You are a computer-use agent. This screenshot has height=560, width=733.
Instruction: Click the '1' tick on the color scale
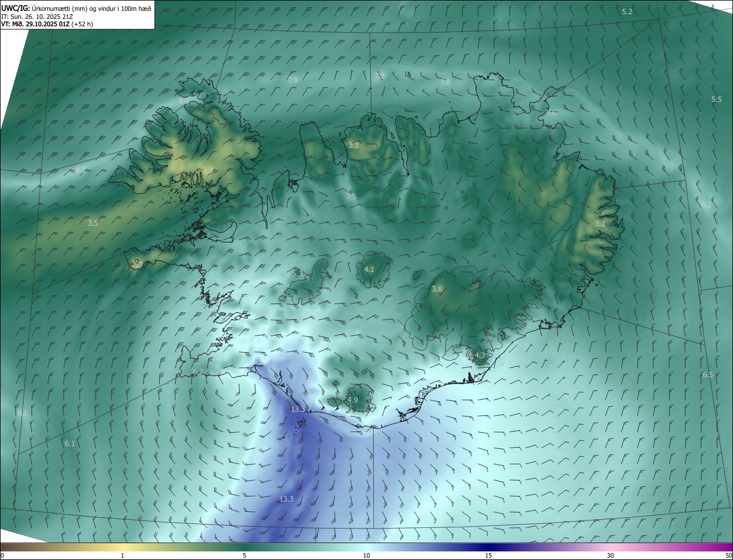(123, 556)
